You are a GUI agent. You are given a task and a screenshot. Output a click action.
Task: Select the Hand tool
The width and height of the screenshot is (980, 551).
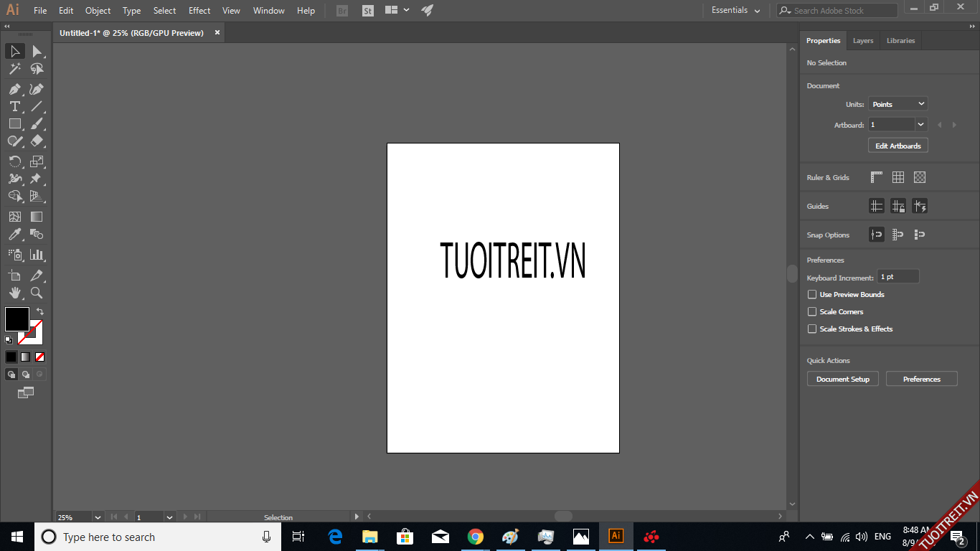14,293
